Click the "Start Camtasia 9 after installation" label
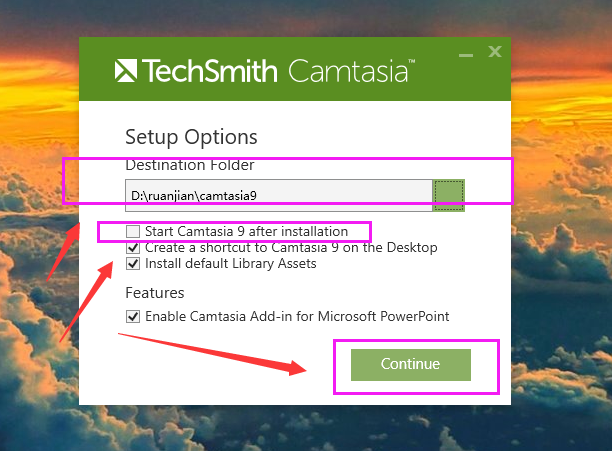Viewport: 612px width, 451px height. tap(246, 231)
